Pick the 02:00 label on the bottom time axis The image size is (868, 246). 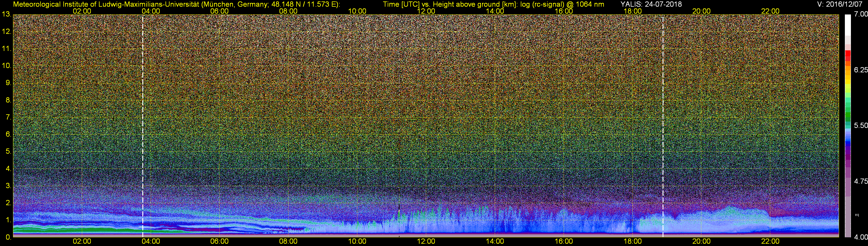pyautogui.click(x=82, y=242)
